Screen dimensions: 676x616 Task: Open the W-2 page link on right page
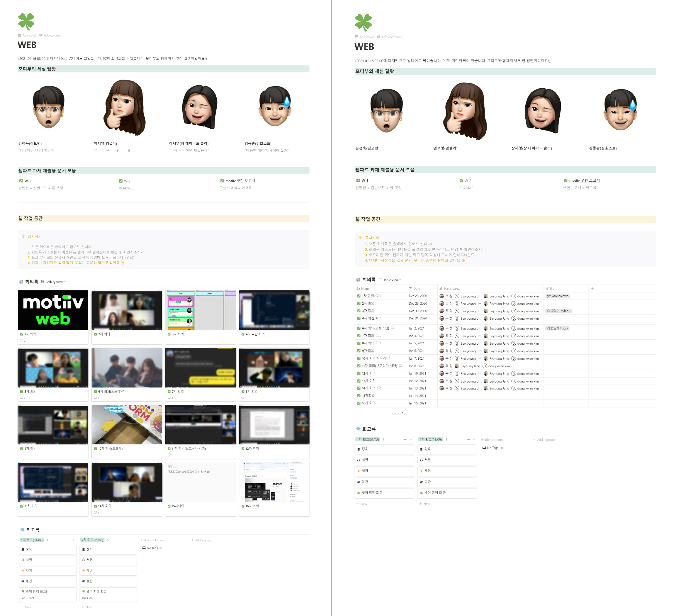pos(468,180)
